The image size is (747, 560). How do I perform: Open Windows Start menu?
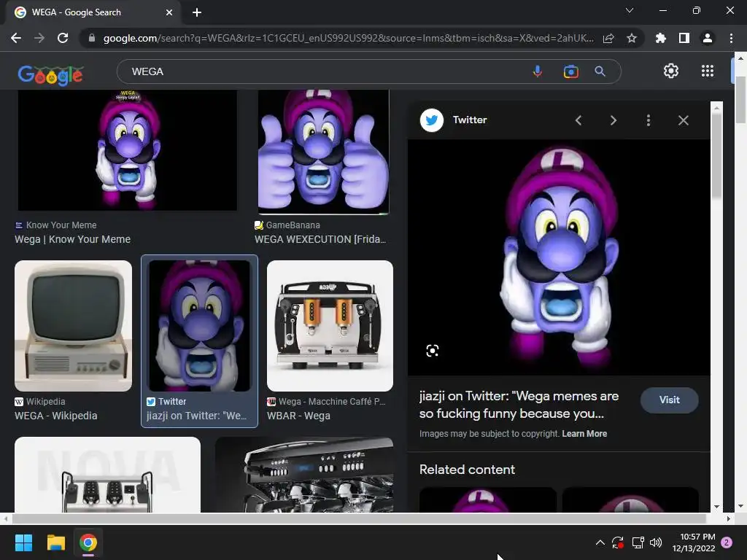point(23,542)
